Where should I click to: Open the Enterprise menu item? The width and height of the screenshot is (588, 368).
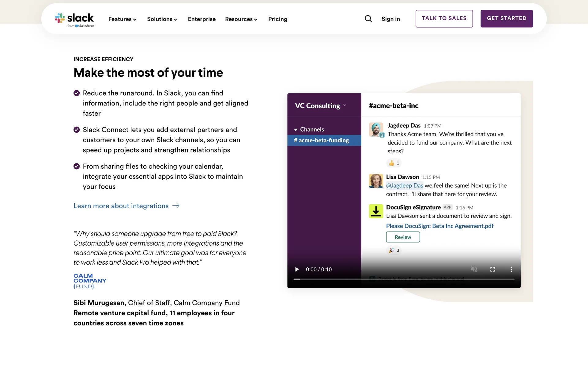(202, 19)
